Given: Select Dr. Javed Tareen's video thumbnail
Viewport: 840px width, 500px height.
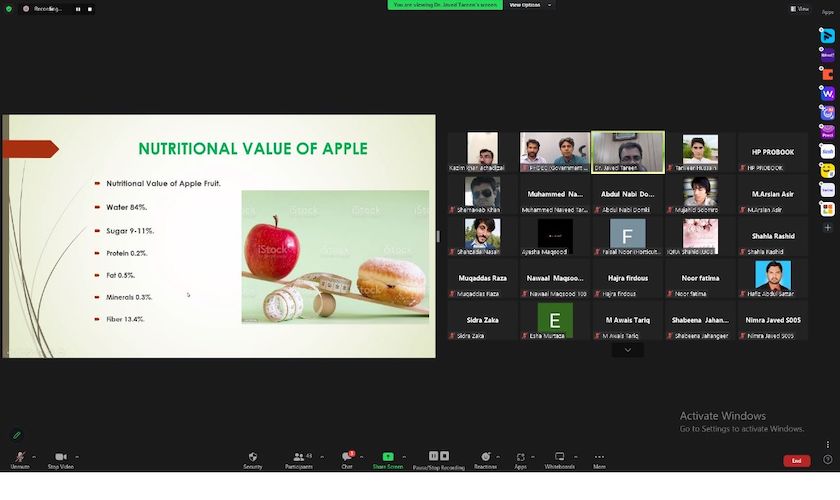Looking at the screenshot, I should 627,152.
